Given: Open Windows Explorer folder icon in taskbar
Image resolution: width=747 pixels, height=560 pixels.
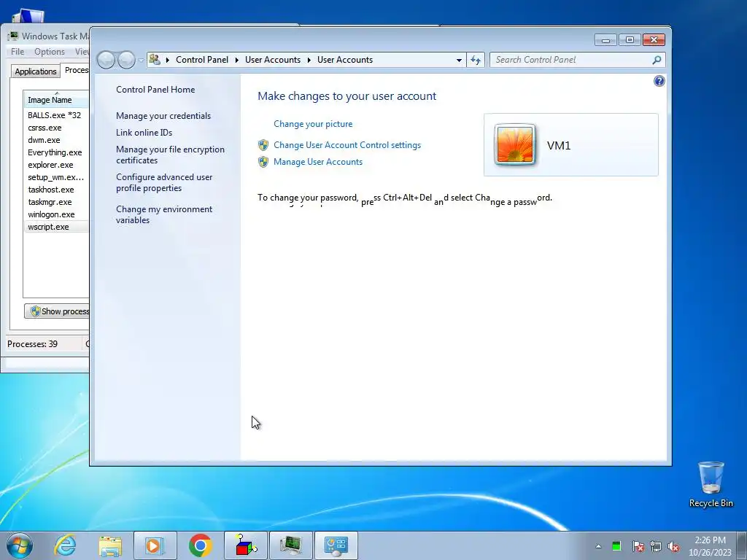Looking at the screenshot, I should coord(110,545).
